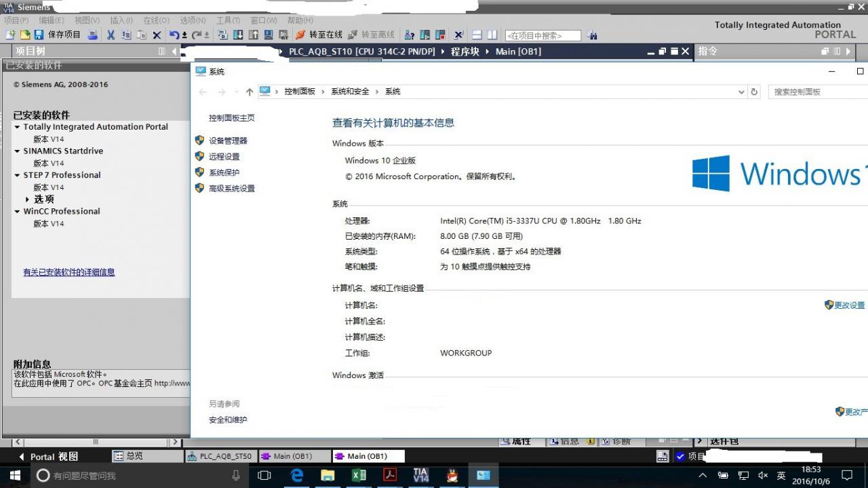
Task: Open the 有关已安装软件的详细信息 link
Action: pyautogui.click(x=69, y=272)
